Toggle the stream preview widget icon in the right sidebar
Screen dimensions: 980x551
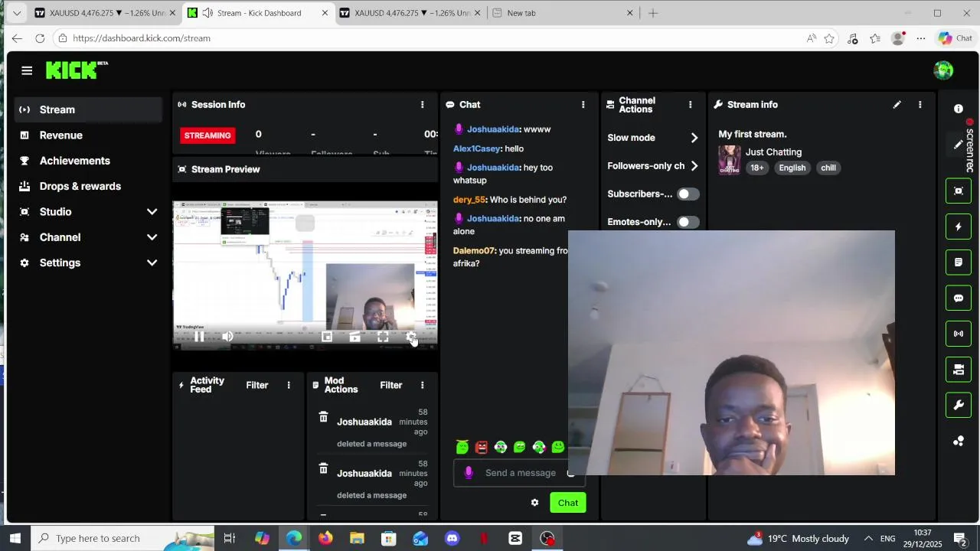point(959,191)
